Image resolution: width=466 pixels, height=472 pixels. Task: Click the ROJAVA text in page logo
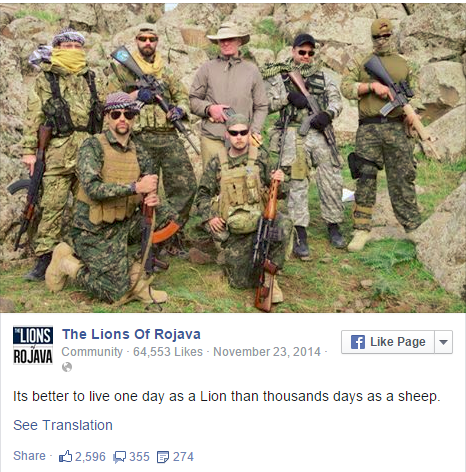point(33,356)
